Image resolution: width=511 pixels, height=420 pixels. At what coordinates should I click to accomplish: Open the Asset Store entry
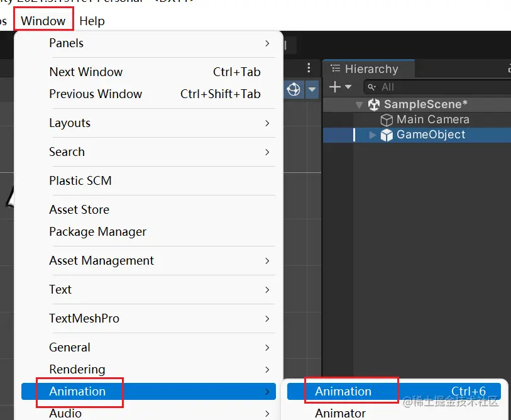pyautogui.click(x=79, y=209)
